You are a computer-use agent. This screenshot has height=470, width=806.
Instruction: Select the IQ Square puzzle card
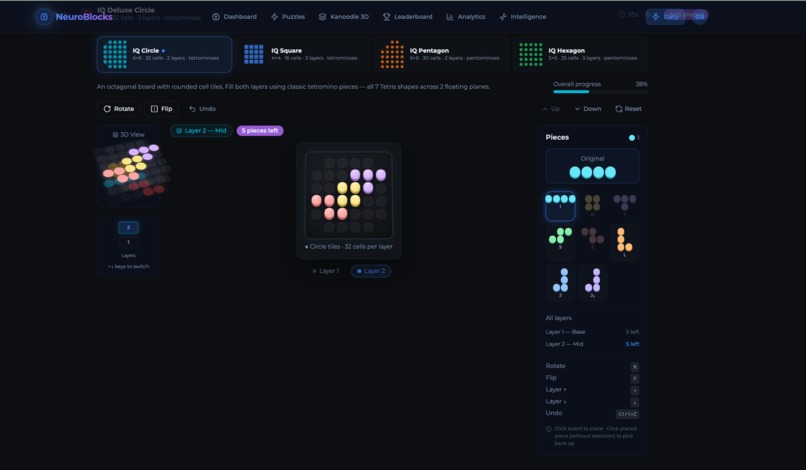point(303,55)
